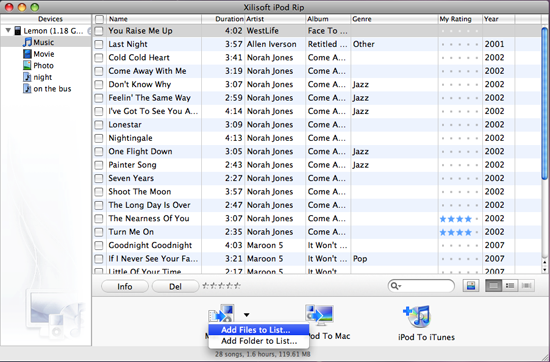Switch to the cover flow view mode

click(526, 286)
